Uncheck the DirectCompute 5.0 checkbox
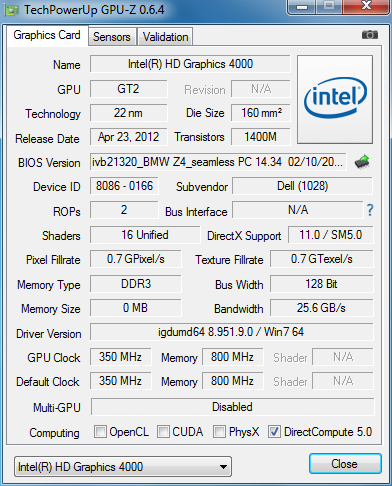392x486 pixels. [274, 431]
